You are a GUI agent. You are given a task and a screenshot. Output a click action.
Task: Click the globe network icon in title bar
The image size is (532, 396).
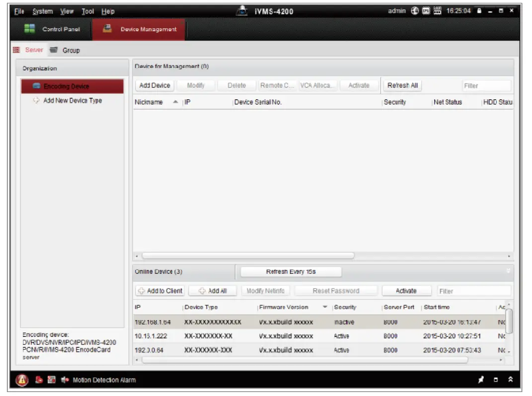(415, 11)
